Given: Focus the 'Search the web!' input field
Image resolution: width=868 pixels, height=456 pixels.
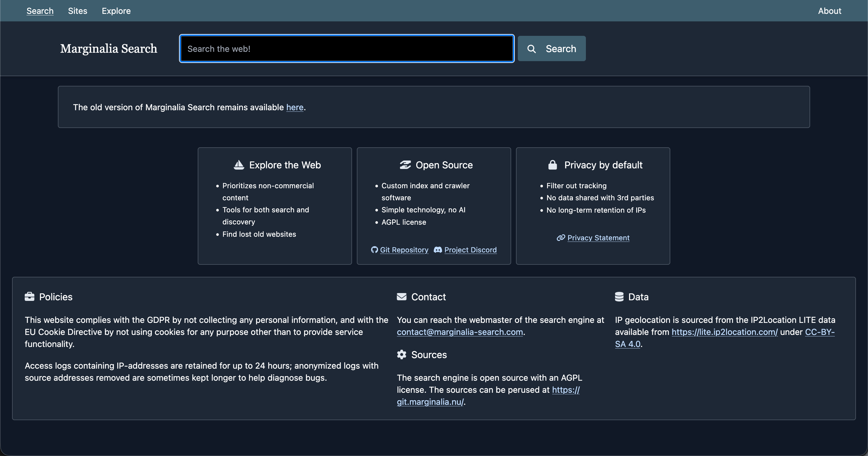Looking at the screenshot, I should (x=347, y=48).
